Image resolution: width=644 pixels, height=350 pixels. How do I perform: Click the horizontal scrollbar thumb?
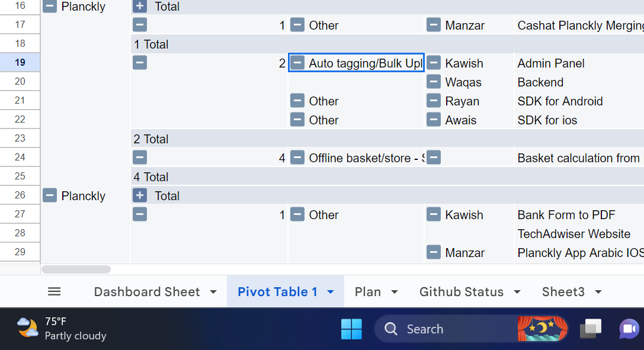pos(76,269)
